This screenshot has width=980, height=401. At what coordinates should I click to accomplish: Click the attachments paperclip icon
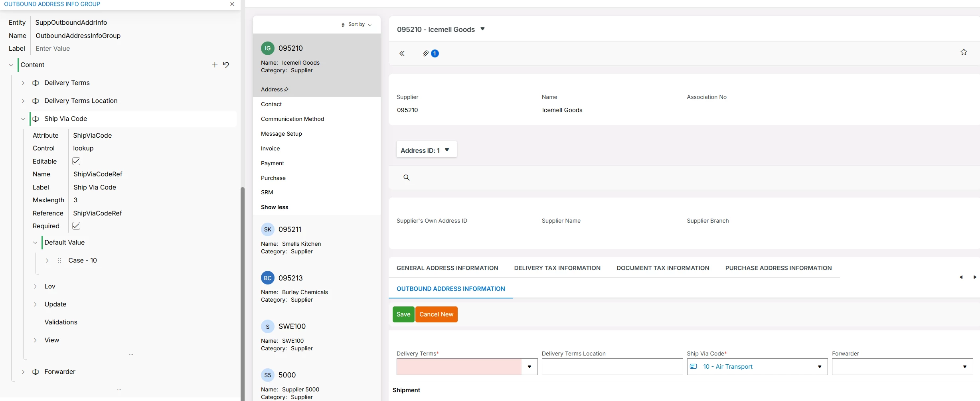coord(426,53)
